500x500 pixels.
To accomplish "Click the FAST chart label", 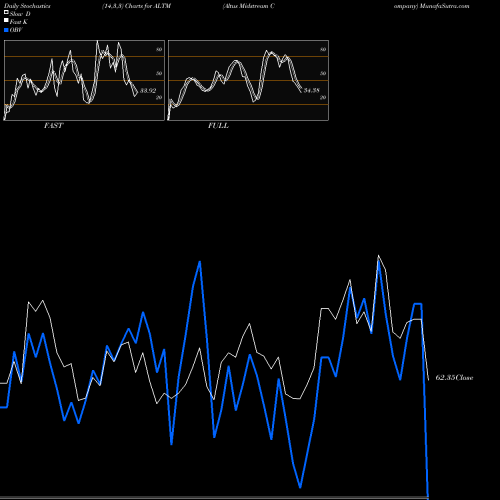I will click(x=53, y=126).
